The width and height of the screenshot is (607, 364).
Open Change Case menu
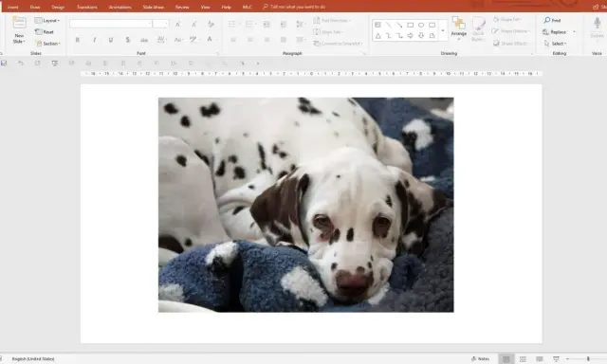pyautogui.click(x=179, y=40)
